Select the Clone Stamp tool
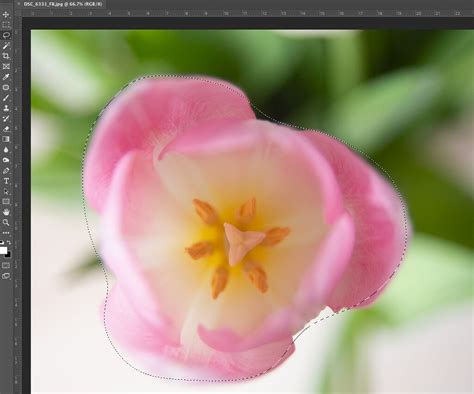474x394 pixels. [x=6, y=108]
